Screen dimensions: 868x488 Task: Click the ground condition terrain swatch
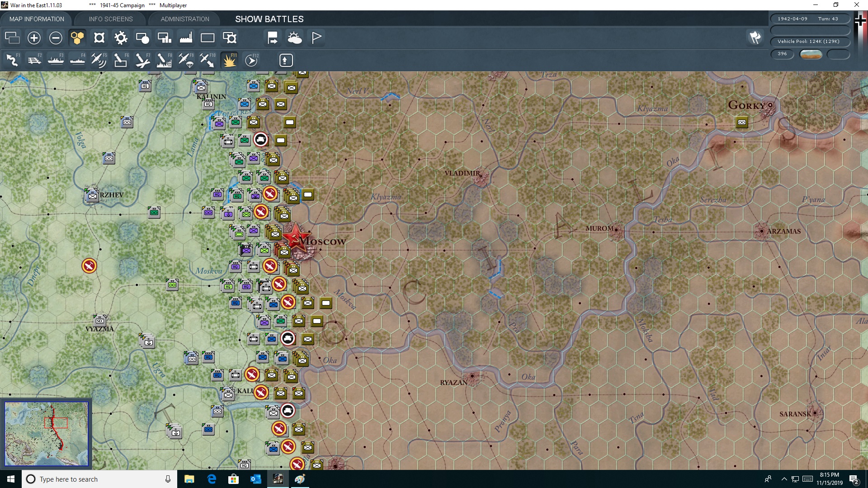(x=811, y=54)
